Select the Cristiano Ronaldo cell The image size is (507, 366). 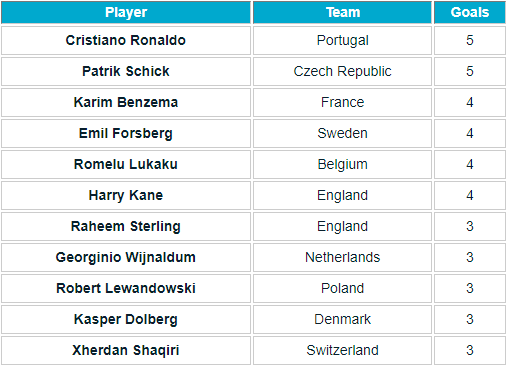pyautogui.click(x=126, y=40)
